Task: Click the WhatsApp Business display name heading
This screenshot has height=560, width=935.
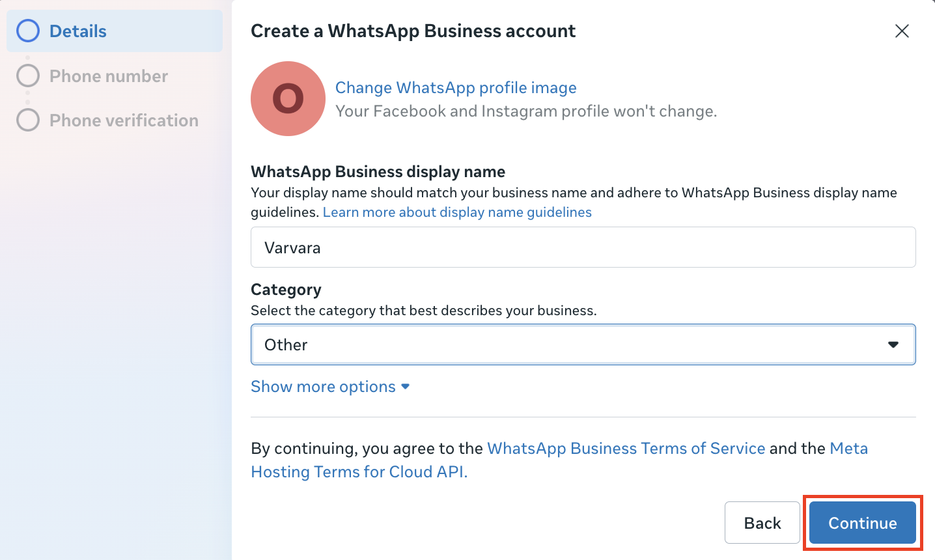Action: tap(378, 172)
